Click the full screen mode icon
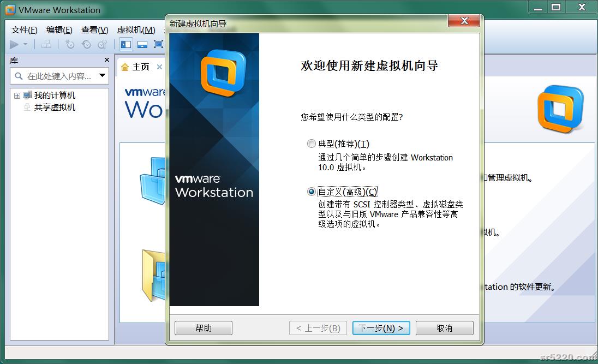This screenshot has height=364, width=598. click(x=158, y=44)
